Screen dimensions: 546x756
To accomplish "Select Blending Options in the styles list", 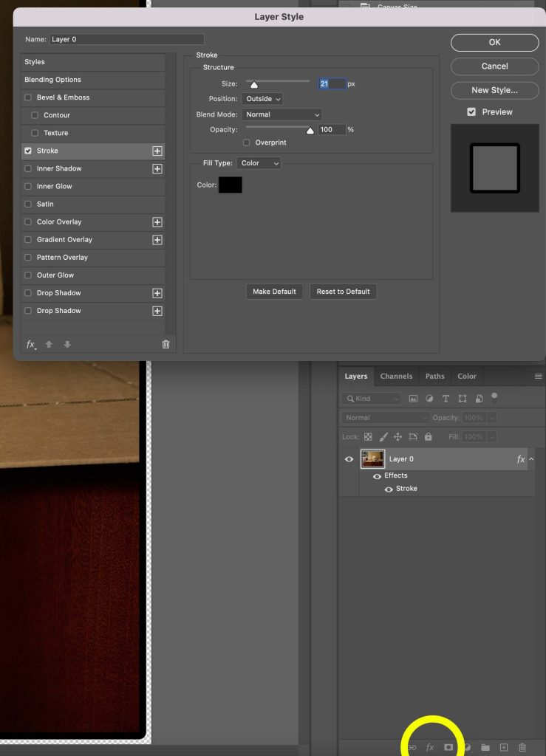I will [x=53, y=80].
